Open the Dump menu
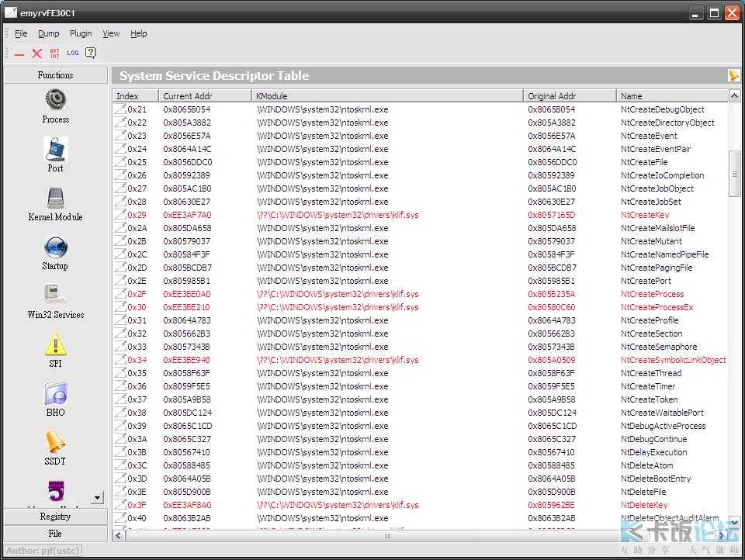 point(48,33)
